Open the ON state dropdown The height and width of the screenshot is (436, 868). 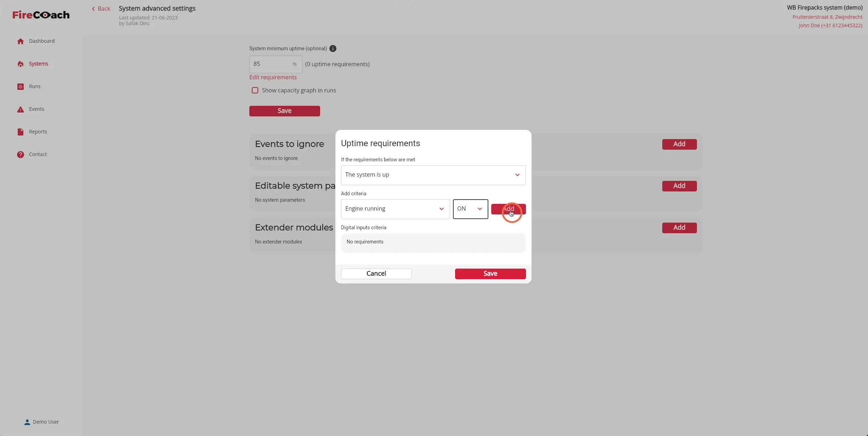tap(470, 209)
